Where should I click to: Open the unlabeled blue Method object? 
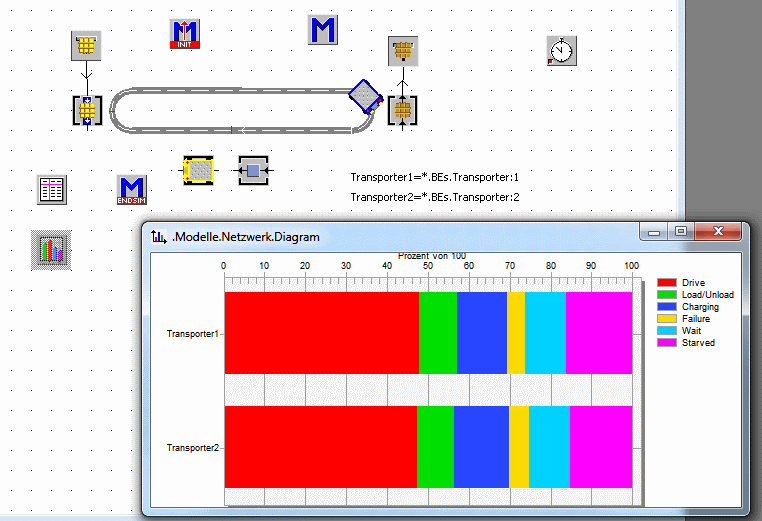pyautogui.click(x=322, y=30)
